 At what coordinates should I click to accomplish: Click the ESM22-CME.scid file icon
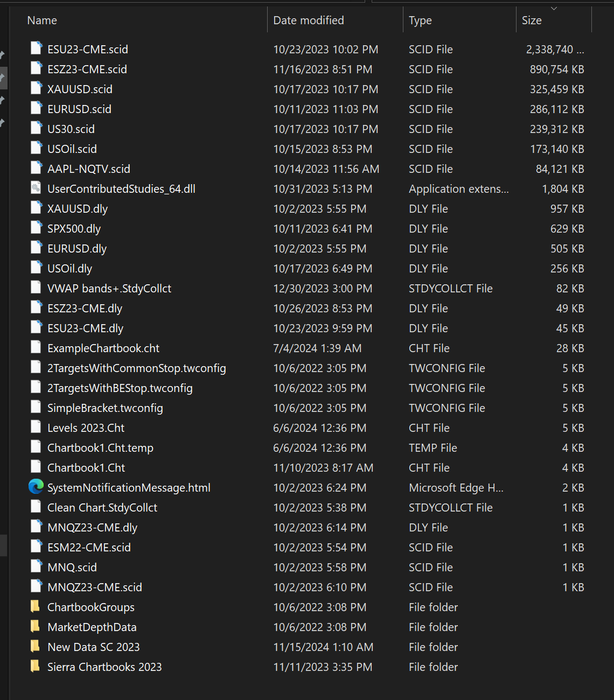(x=36, y=547)
